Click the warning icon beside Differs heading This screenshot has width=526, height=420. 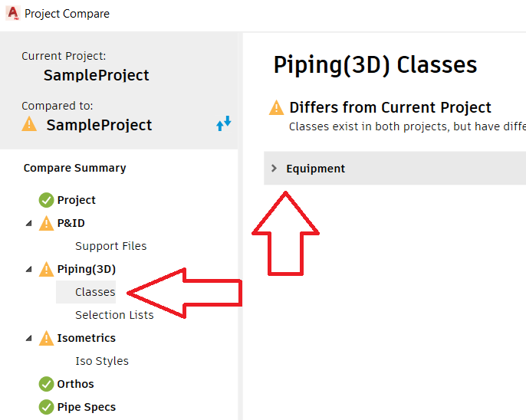point(276,108)
